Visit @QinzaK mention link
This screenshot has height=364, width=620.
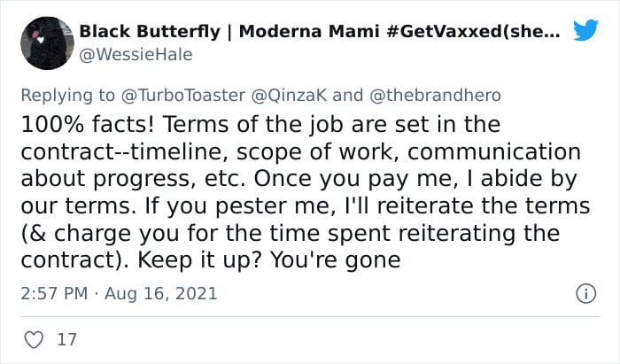[x=289, y=96]
